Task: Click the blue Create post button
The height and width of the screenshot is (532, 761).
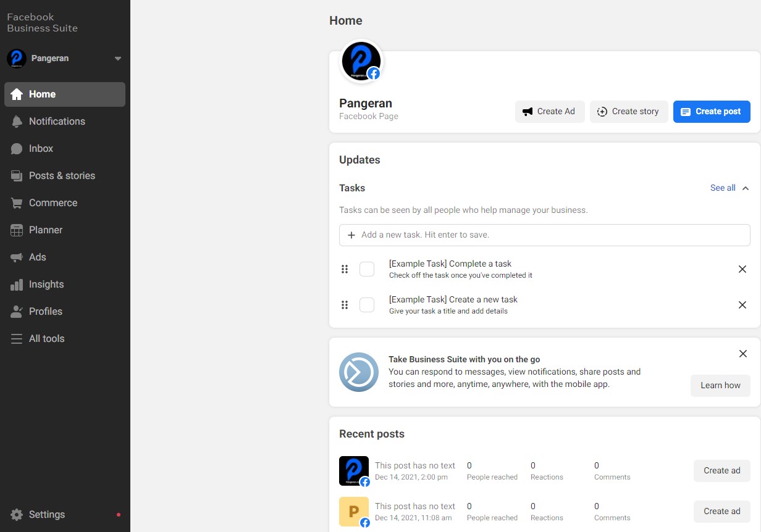Action: [712, 112]
